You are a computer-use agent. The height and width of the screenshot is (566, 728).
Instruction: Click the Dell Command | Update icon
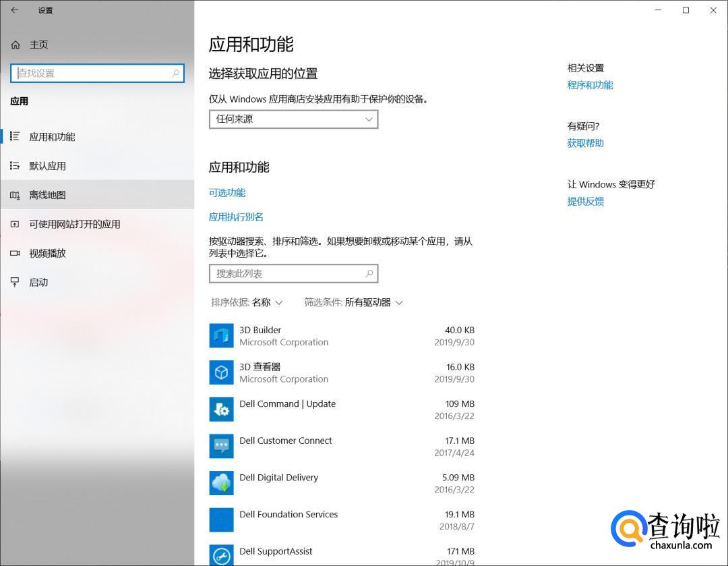[221, 409]
